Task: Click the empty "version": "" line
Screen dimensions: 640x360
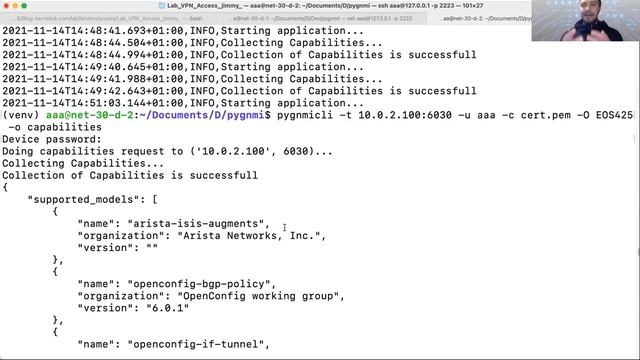Action: click(118, 248)
